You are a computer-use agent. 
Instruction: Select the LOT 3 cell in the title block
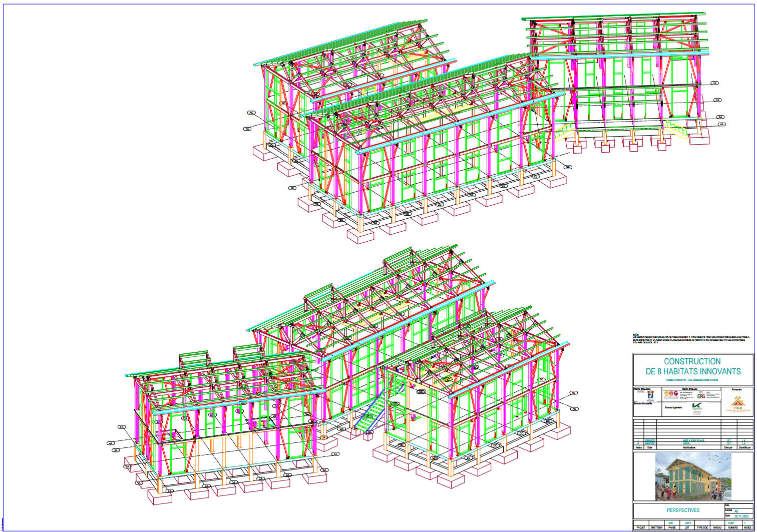click(688, 523)
